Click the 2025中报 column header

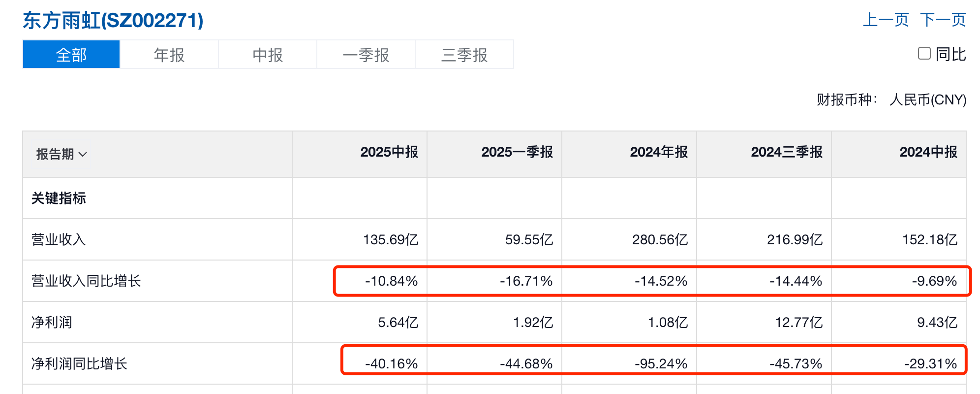[x=389, y=152]
